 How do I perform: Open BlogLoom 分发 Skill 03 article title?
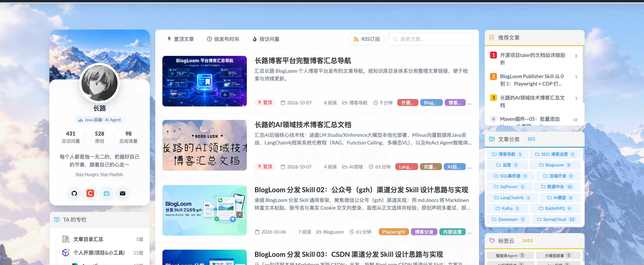(x=349, y=255)
